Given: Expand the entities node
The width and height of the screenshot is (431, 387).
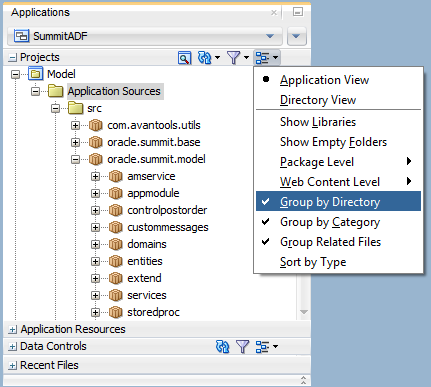Looking at the screenshot, I should click(95, 261).
